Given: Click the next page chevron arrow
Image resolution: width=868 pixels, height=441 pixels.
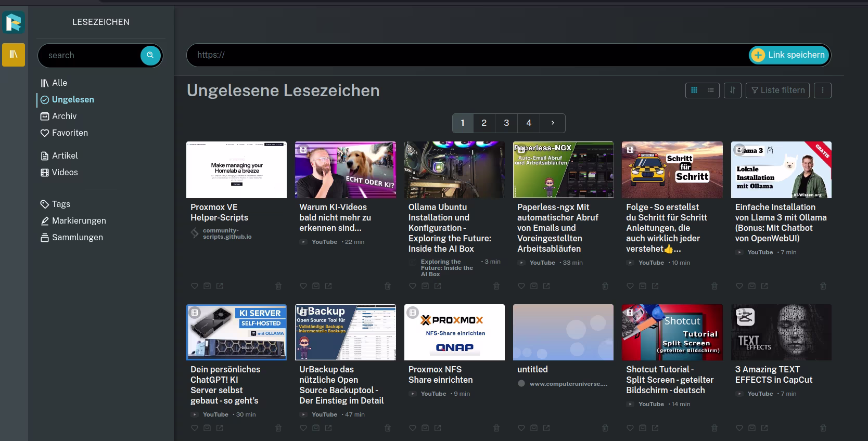Looking at the screenshot, I should tap(553, 123).
